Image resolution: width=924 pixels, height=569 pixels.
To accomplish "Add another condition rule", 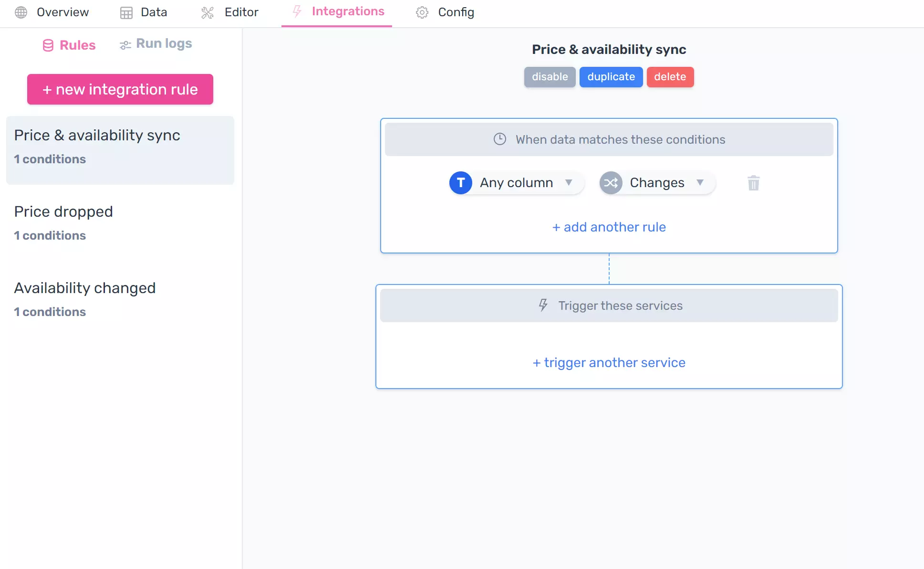I will click(x=608, y=226).
